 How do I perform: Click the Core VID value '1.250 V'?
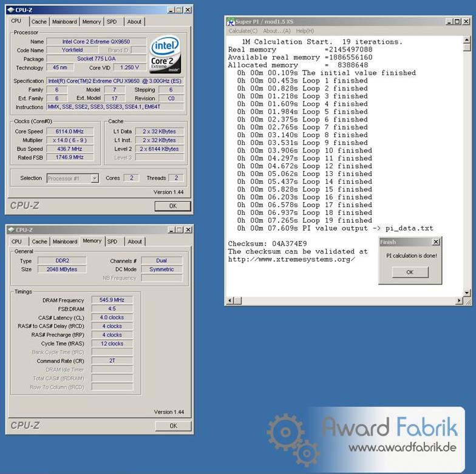tap(129, 67)
